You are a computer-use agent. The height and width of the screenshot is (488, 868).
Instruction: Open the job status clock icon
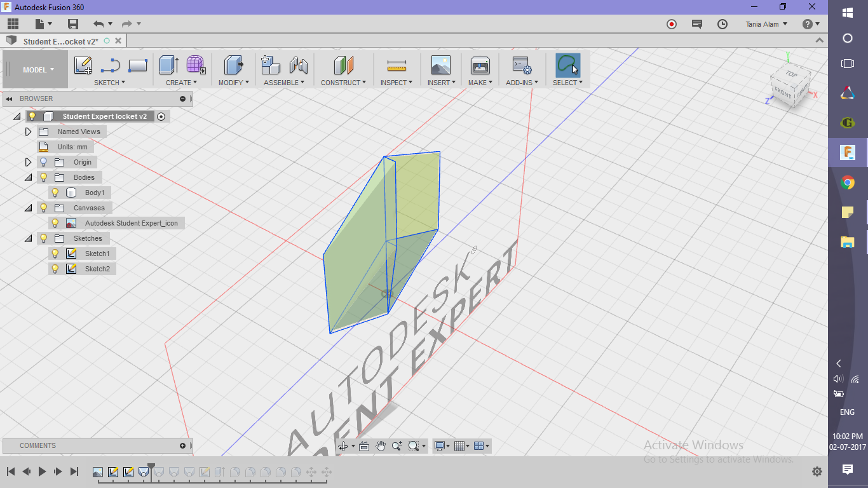(722, 24)
